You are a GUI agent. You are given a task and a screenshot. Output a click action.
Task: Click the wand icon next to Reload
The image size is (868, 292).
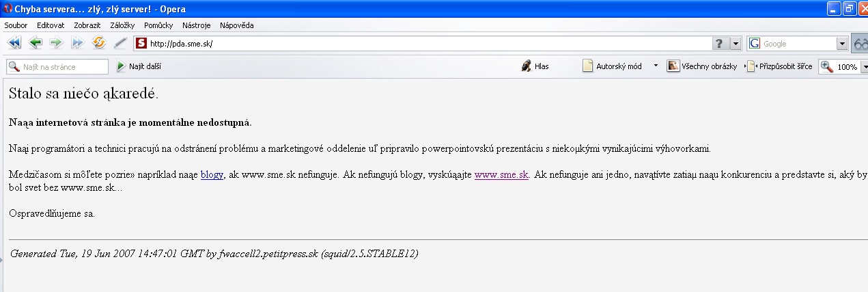(120, 43)
